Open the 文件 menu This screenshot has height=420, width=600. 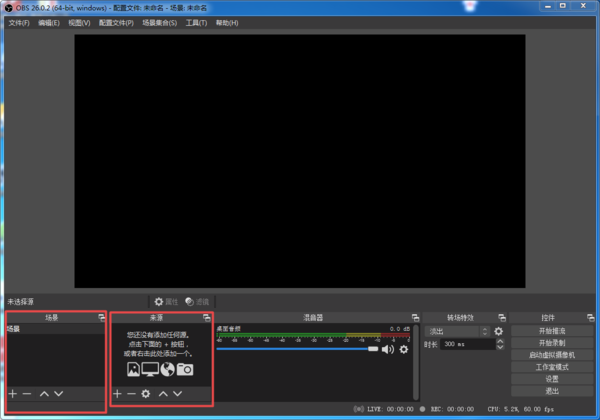point(19,22)
